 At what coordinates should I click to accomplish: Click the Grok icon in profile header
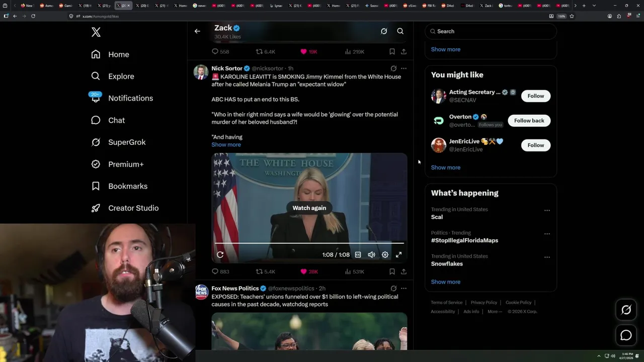(x=384, y=31)
